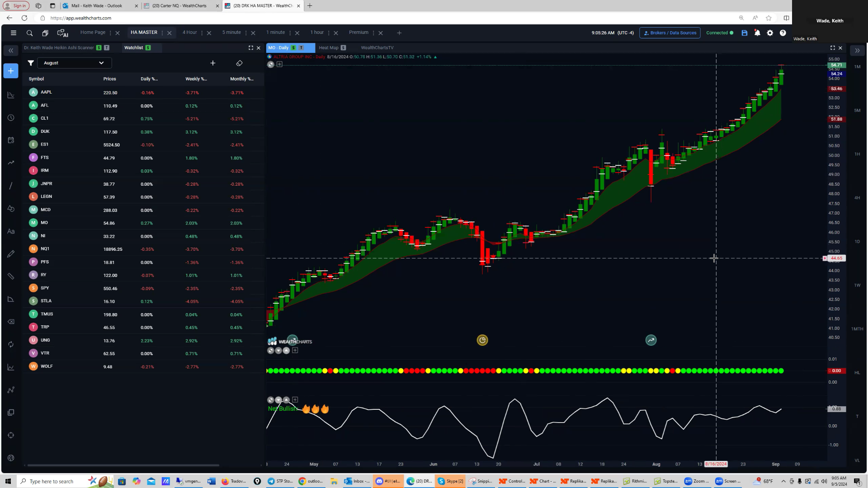Click the watchlist horizontal scrollbar
868x488 pixels.
123,465
